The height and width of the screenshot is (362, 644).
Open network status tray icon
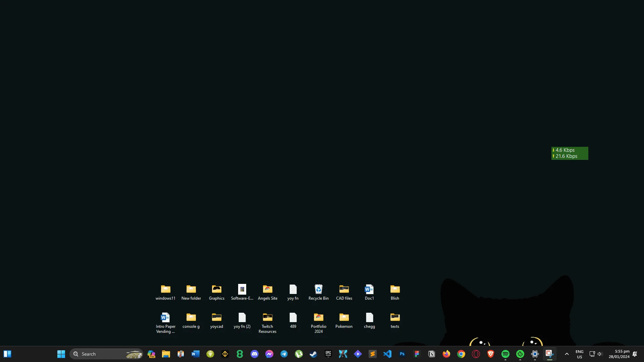click(592, 354)
